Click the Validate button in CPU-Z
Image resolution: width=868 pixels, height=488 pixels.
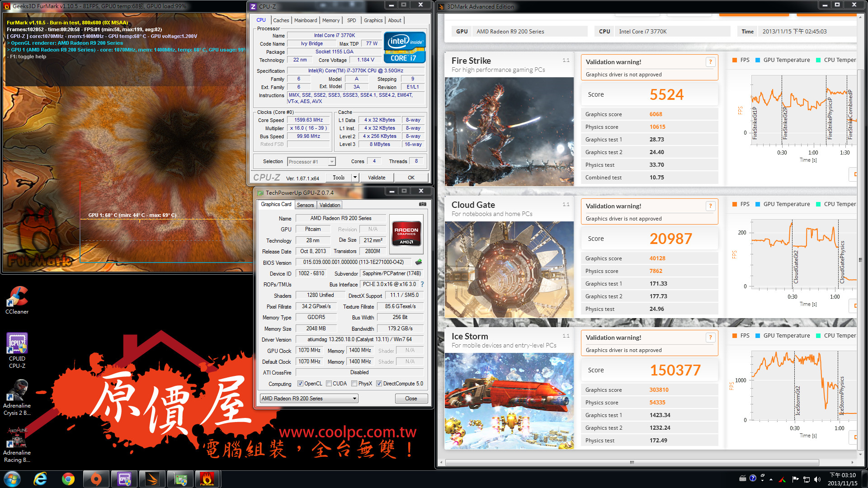377,178
